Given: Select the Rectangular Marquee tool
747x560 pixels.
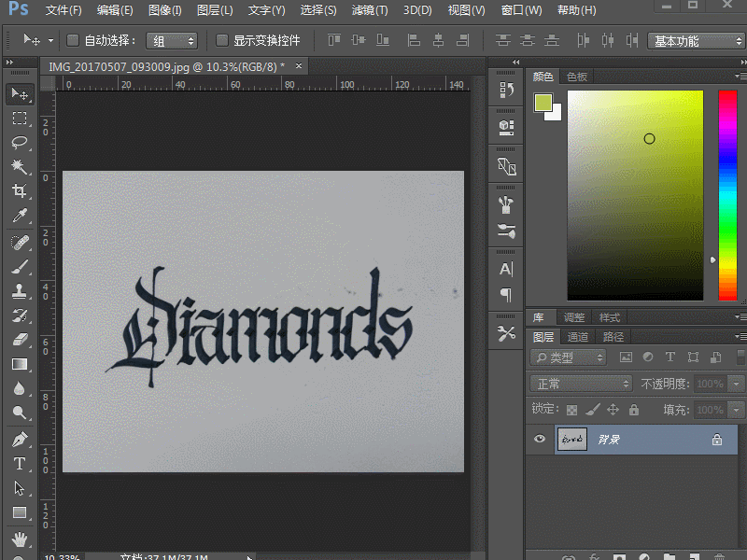Looking at the screenshot, I should pos(19,119).
